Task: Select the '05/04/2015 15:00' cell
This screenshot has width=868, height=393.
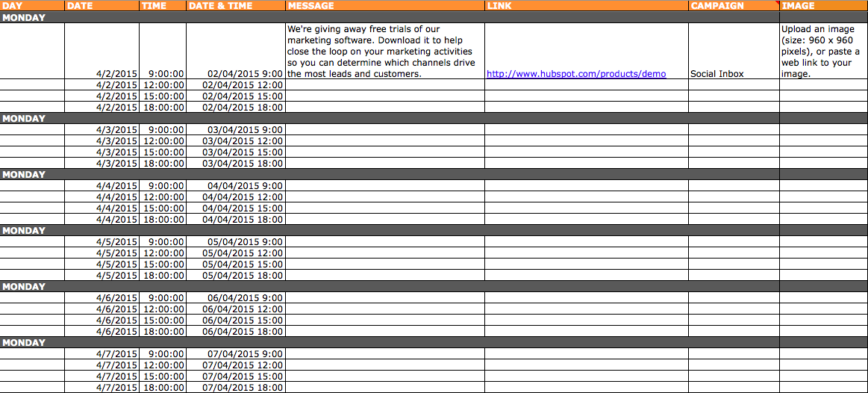Action: [x=236, y=264]
